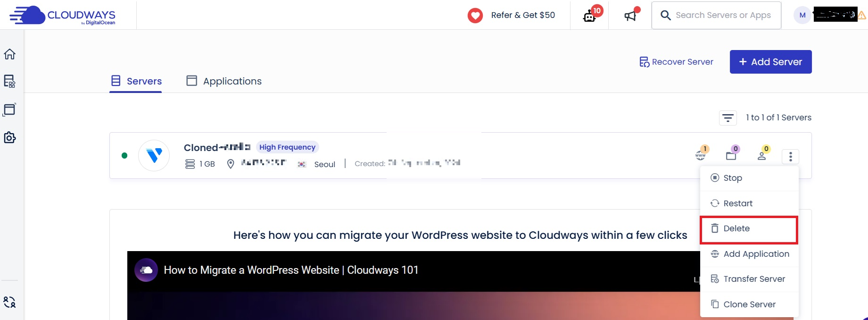Click the High Frequency badge
This screenshot has height=320, width=868.
[288, 147]
